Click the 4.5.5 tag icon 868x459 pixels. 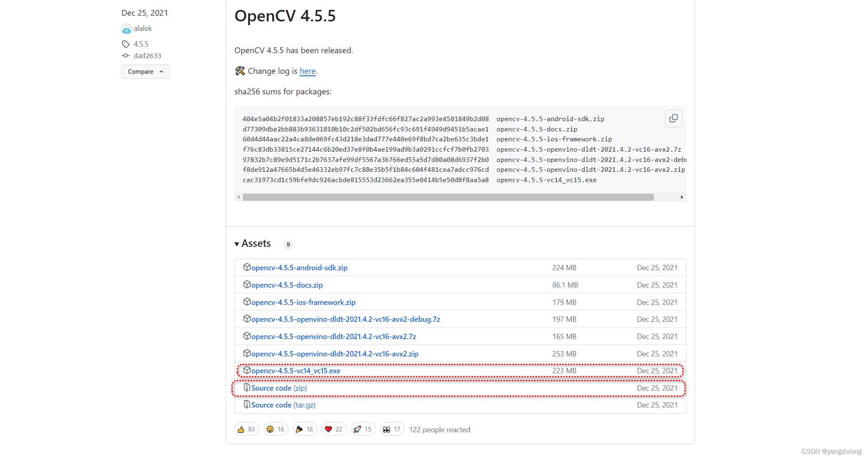[x=126, y=44]
